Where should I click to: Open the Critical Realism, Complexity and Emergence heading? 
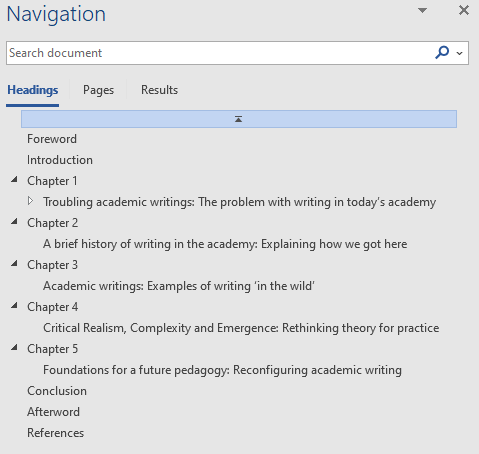pyautogui.click(x=241, y=328)
